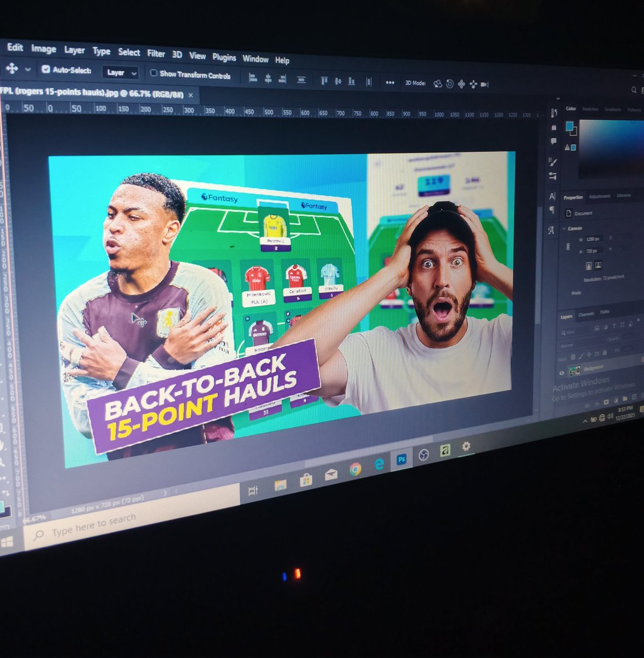This screenshot has height=658, width=644.
Task: Set canvas orientation to landscape
Action: (598, 265)
